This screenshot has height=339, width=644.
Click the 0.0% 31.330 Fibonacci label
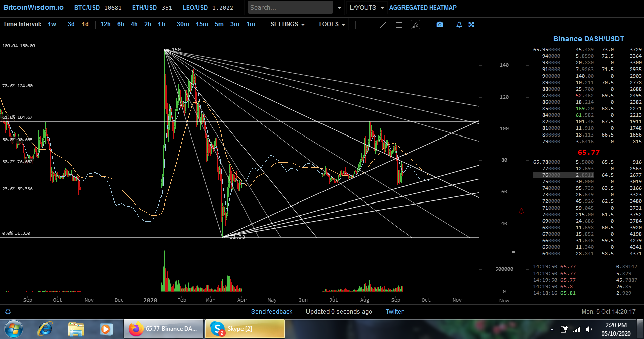(16, 233)
